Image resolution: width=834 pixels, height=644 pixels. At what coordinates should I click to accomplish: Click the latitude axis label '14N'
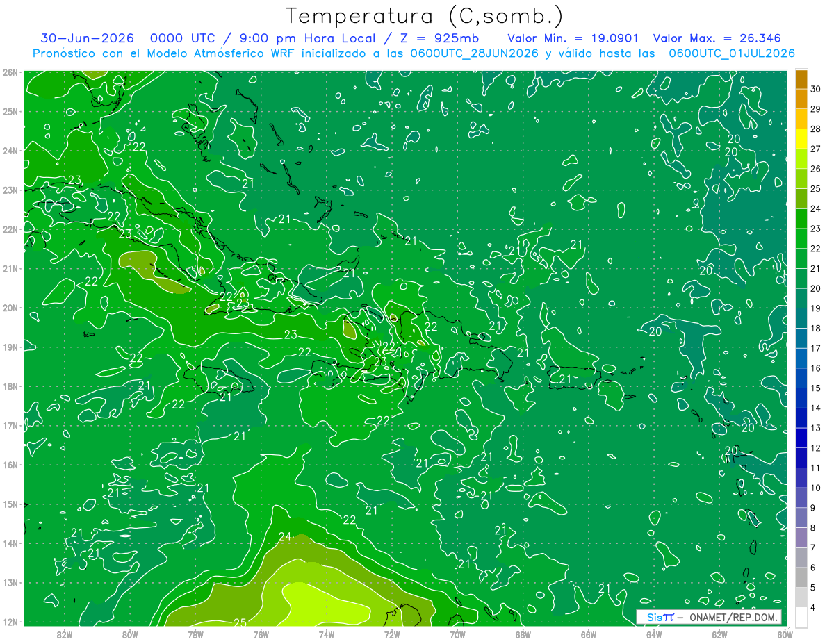(10, 543)
